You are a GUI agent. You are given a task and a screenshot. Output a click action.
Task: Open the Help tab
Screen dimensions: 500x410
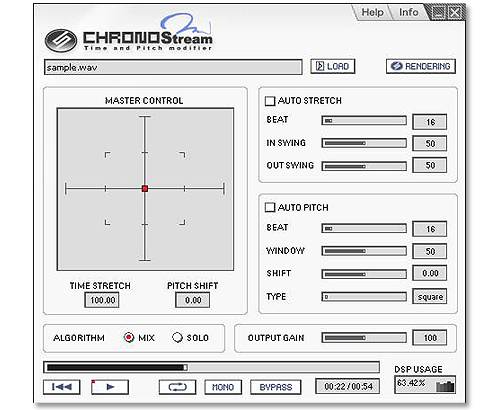point(372,12)
